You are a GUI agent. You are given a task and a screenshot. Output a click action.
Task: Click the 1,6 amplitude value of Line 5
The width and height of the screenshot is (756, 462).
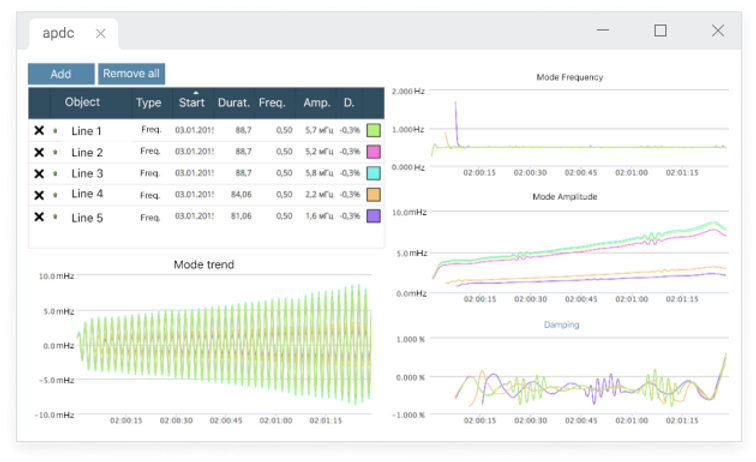point(319,216)
